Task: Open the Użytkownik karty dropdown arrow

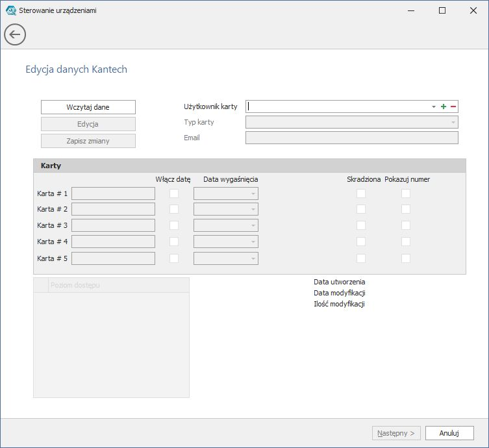Action: (x=434, y=106)
